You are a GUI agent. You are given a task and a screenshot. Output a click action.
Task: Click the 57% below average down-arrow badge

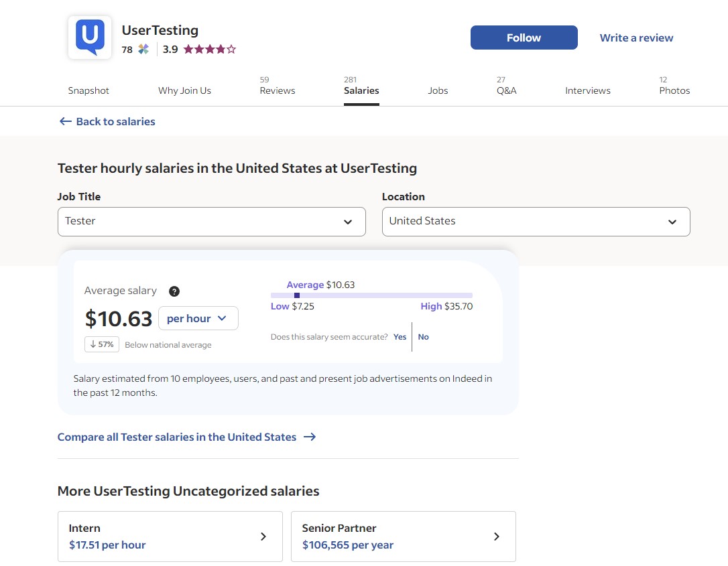(x=102, y=344)
